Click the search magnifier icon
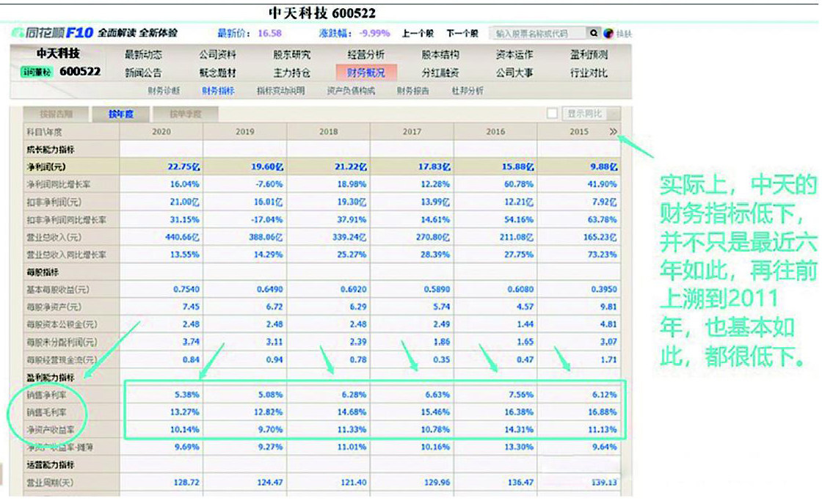The width and height of the screenshot is (833, 504). tap(594, 34)
